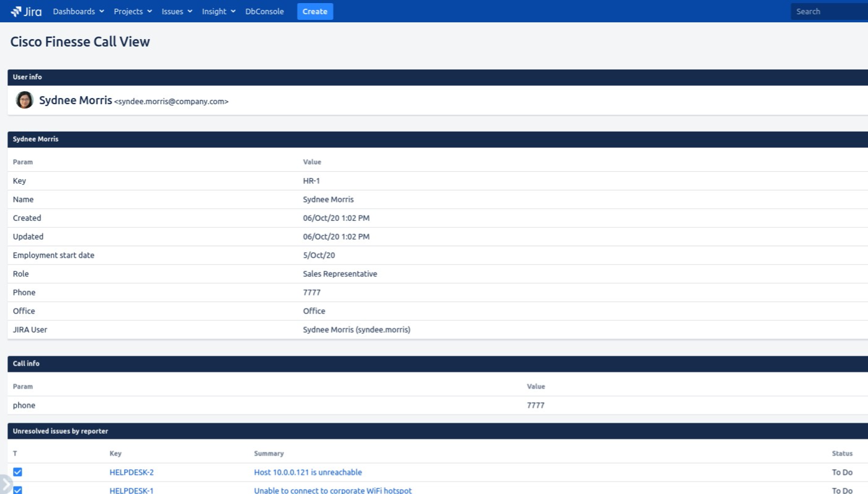This screenshot has width=868, height=494.
Task: Select the employment start date value 5/Oct/20
Action: click(x=319, y=255)
